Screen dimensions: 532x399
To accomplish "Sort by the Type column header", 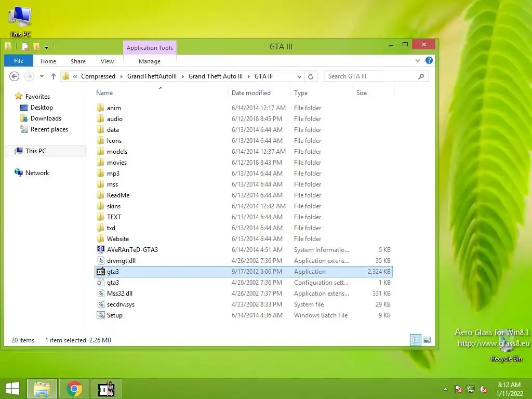I will point(322,92).
